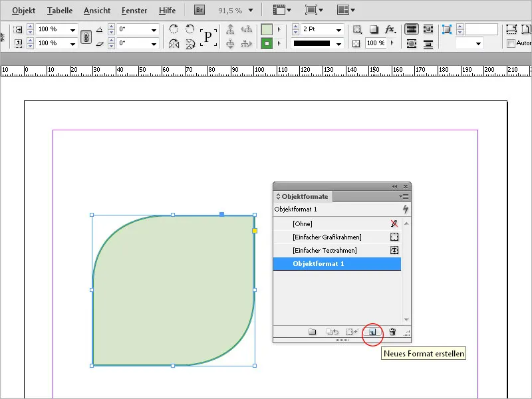Select [Einfacher Textrahmen] format

[x=337, y=251]
